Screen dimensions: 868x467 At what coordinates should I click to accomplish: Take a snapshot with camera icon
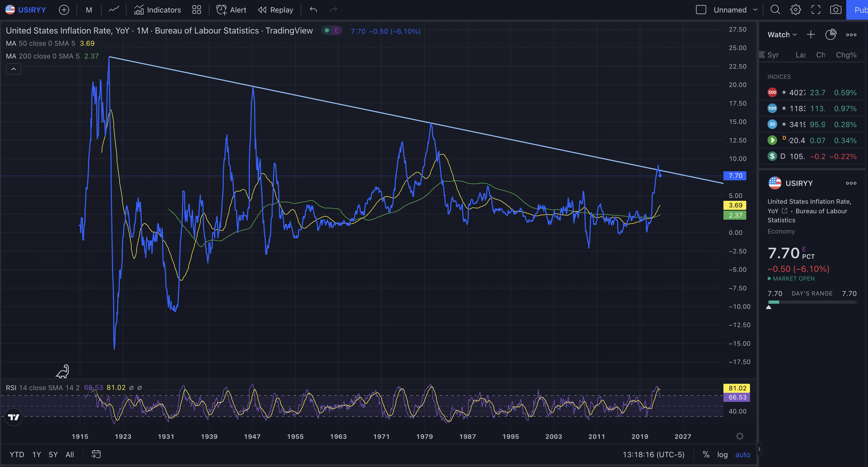[836, 10]
